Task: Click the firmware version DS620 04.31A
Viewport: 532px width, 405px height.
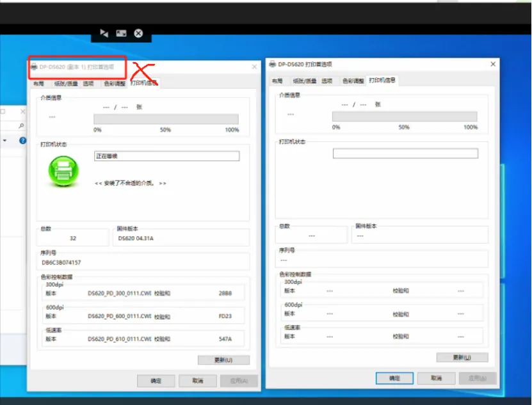Action: pos(136,239)
